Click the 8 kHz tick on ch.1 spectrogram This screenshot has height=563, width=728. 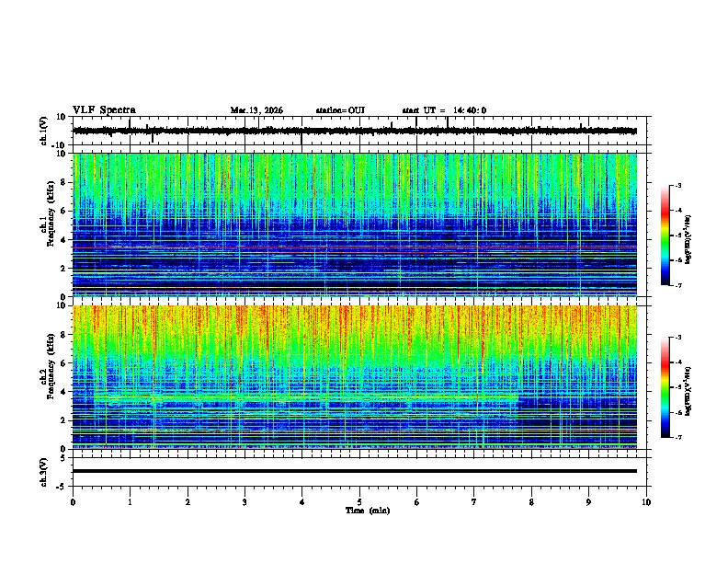tap(63, 182)
